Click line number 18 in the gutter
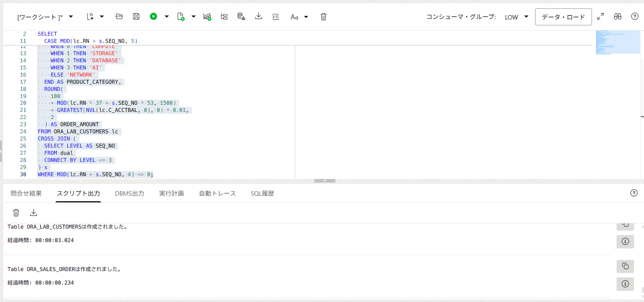 23,89
